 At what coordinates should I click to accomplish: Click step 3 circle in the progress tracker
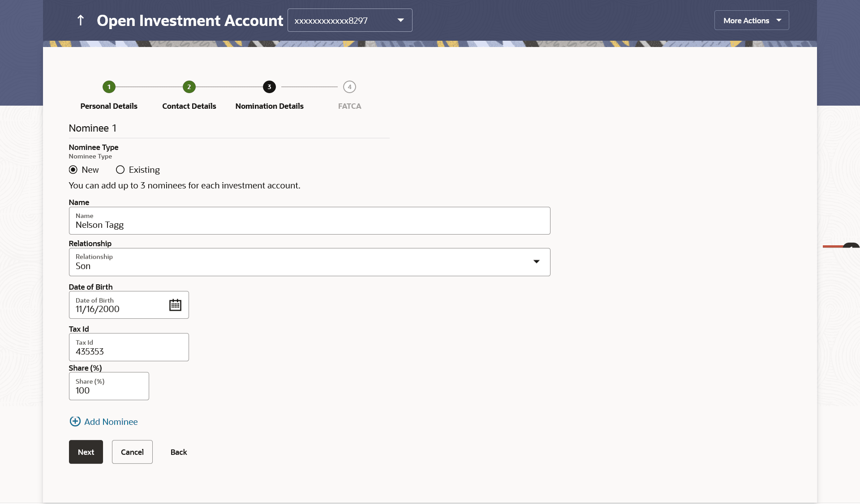(269, 87)
